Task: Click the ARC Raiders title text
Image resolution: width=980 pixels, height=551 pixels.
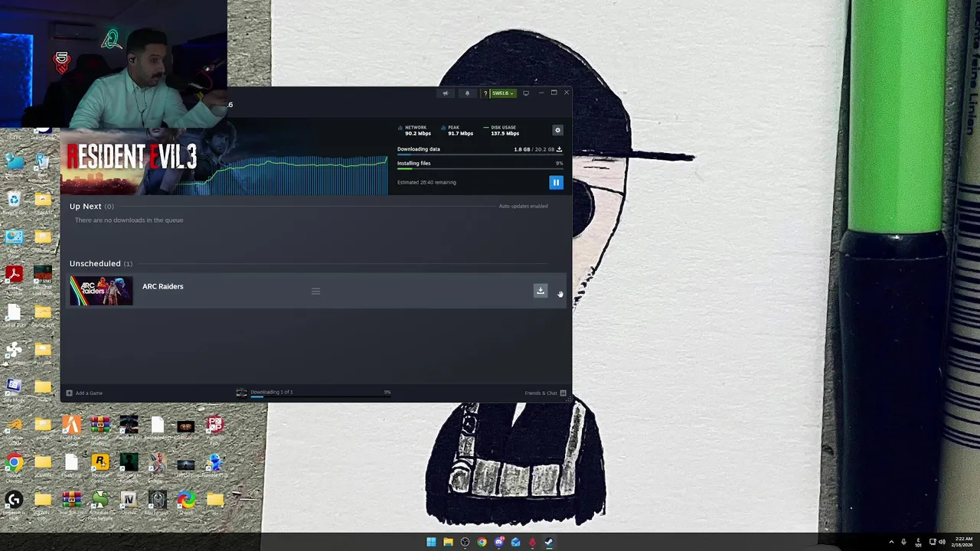Action: [162, 286]
